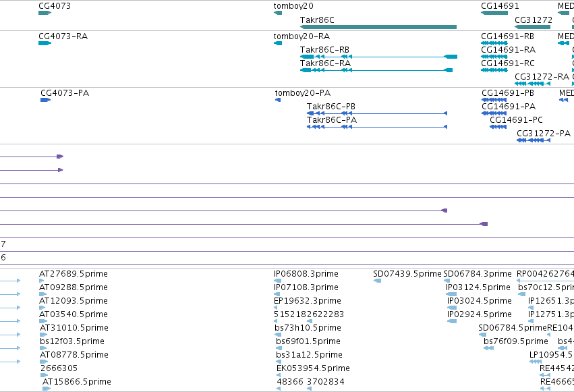Screen dimensions: 574x392
Task: Select the IP07108.3prime label
Action: tap(306, 287)
